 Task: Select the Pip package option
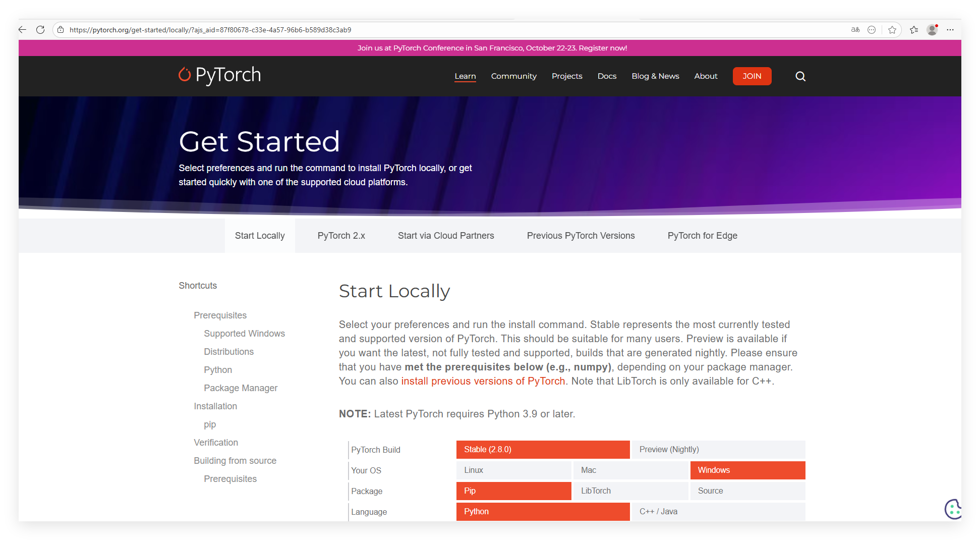point(513,491)
